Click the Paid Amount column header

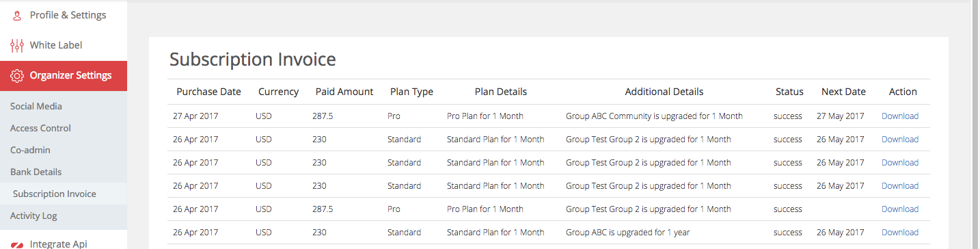[x=344, y=92]
